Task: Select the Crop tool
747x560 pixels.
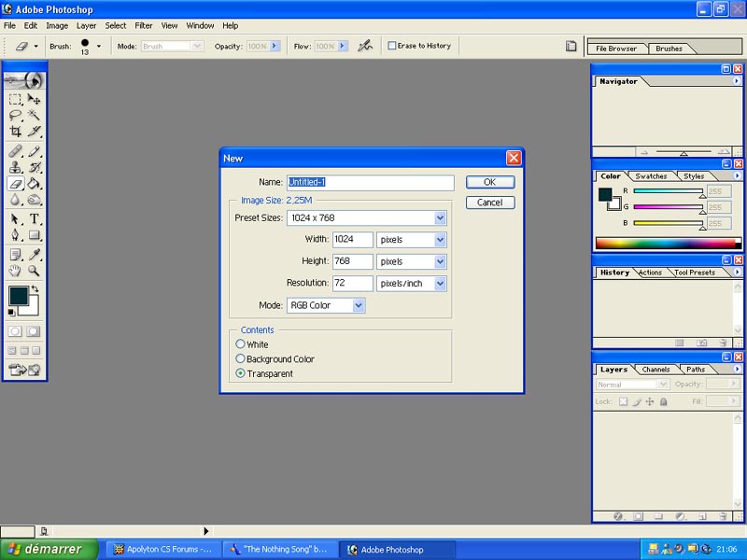Action: pyautogui.click(x=15, y=132)
